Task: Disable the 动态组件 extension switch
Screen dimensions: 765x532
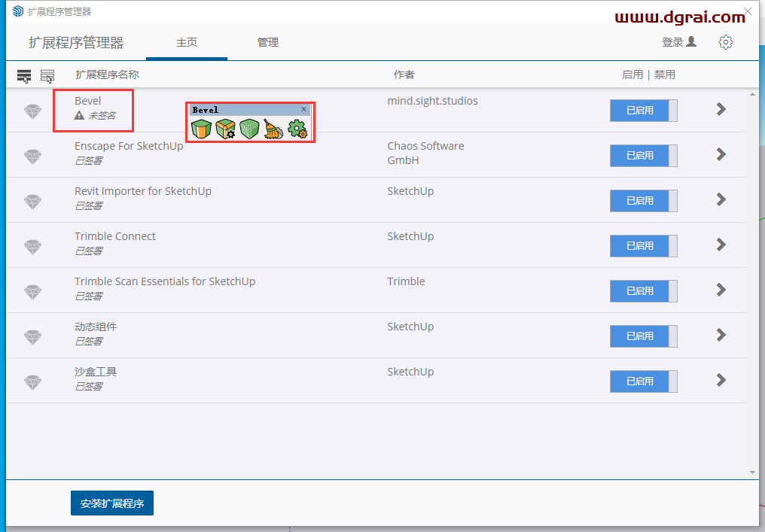Action: coord(644,336)
